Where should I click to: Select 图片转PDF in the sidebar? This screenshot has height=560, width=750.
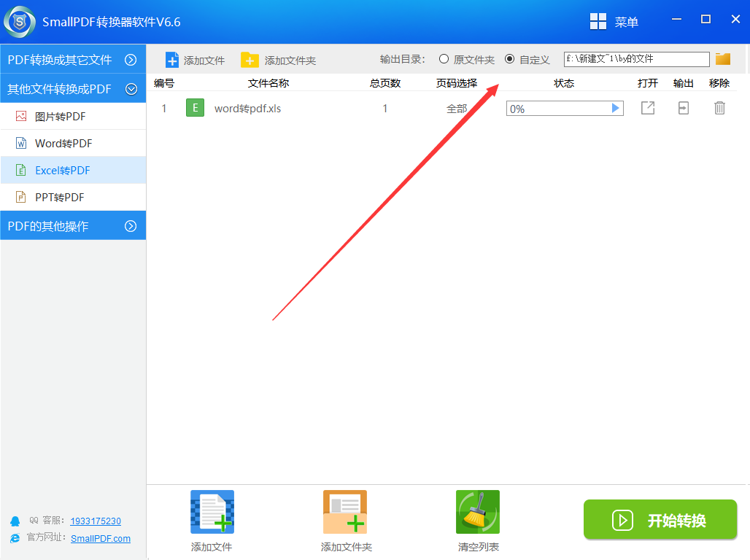[60, 117]
